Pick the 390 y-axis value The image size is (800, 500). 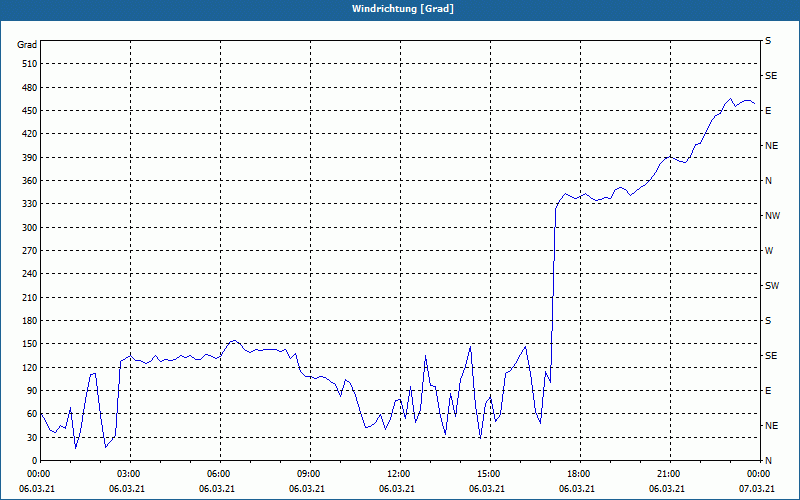click(30, 157)
